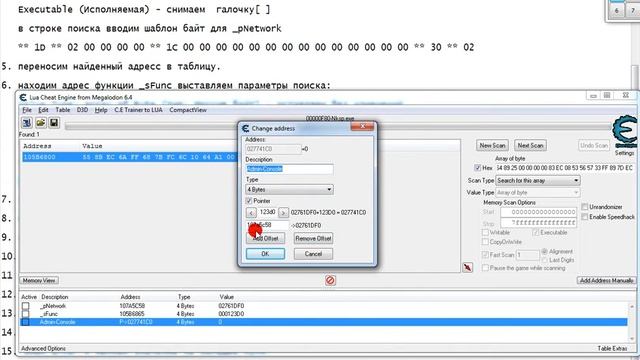The height and width of the screenshot is (360, 640).
Task: Click OK in Change address dialog
Action: (265, 254)
